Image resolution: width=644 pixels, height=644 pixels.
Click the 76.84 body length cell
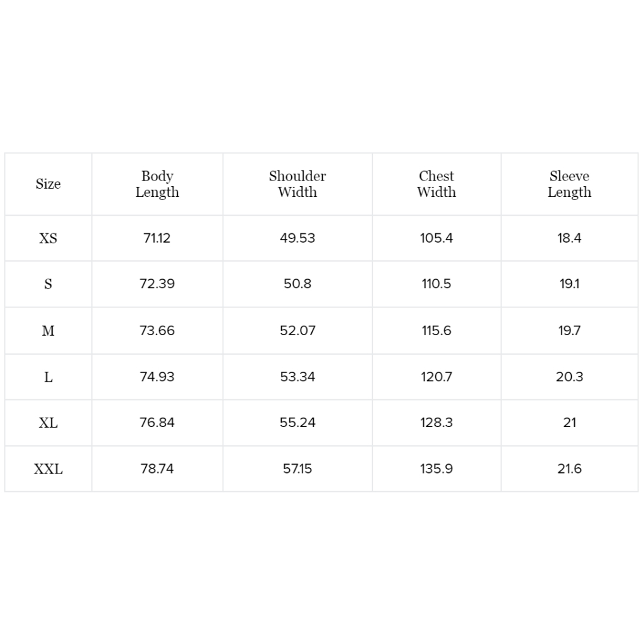157,423
